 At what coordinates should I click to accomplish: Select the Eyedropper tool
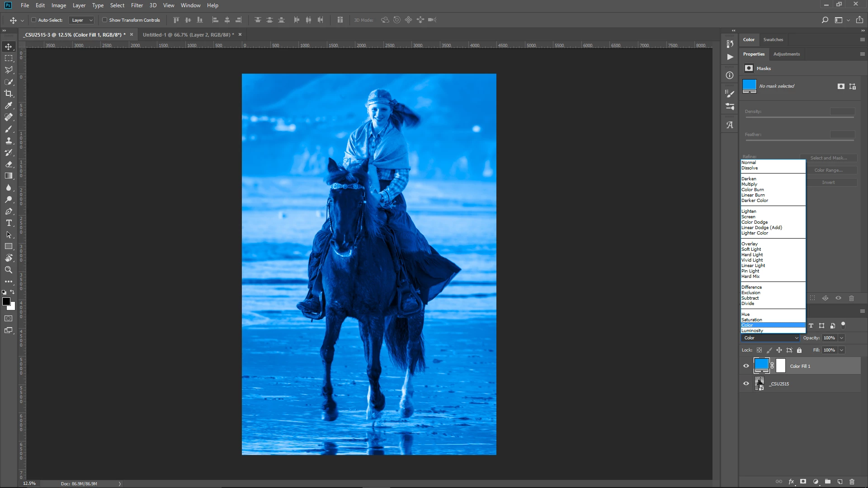click(x=9, y=105)
